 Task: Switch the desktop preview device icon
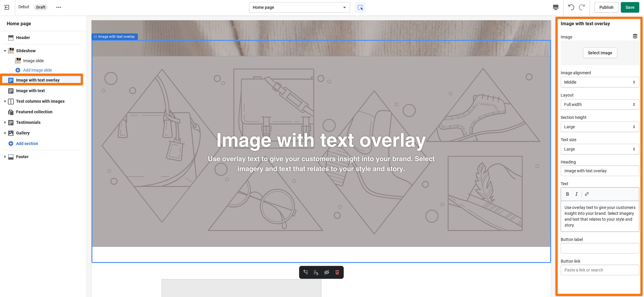(x=555, y=7)
